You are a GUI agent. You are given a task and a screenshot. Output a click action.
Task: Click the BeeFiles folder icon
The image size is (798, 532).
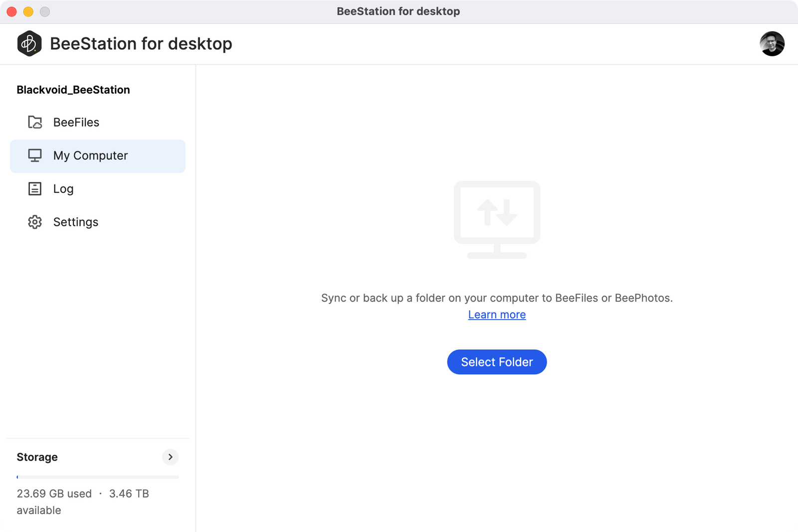(35, 122)
